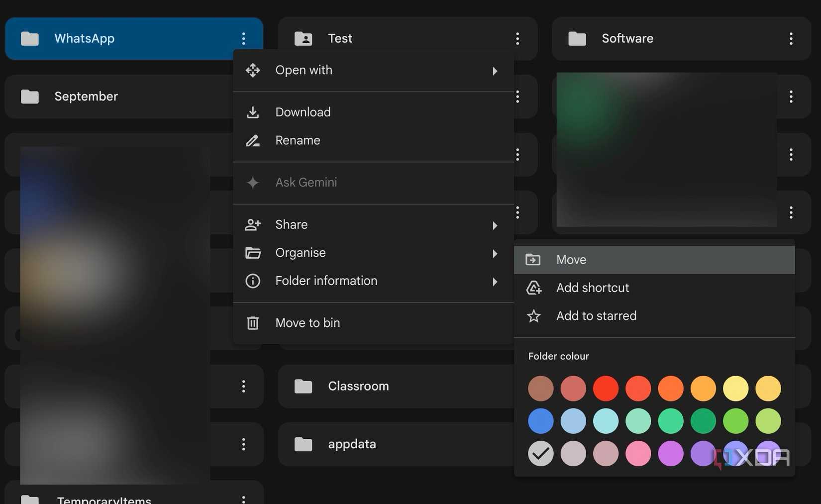Select Move in the Organise submenu
821x504 pixels.
click(x=654, y=260)
